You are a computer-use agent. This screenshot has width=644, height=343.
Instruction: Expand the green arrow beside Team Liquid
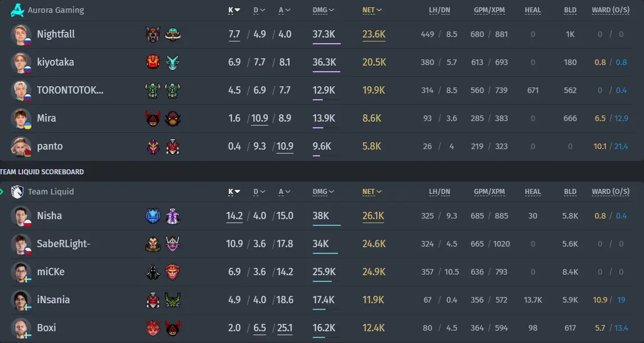click(x=2, y=192)
